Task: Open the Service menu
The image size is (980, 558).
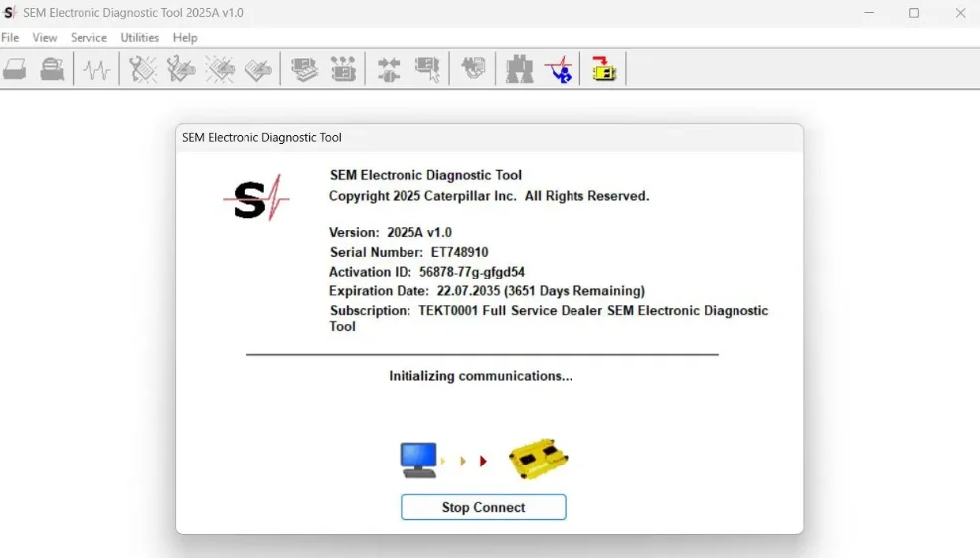Action: point(88,37)
